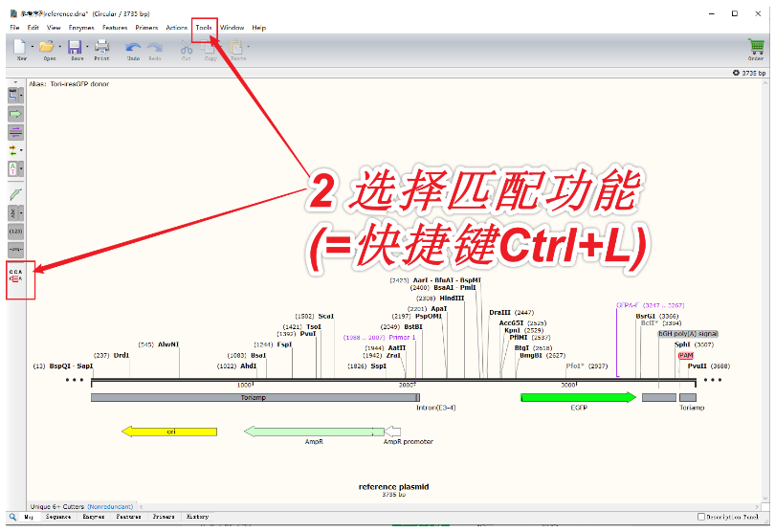Click the (123) numbering icon in sidebar

click(15, 231)
